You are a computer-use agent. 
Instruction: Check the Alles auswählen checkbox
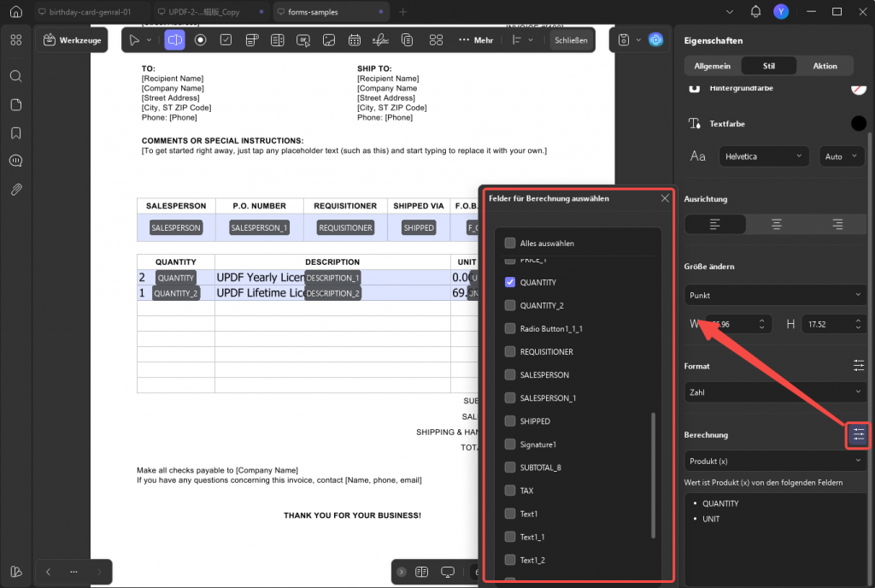pyautogui.click(x=510, y=243)
